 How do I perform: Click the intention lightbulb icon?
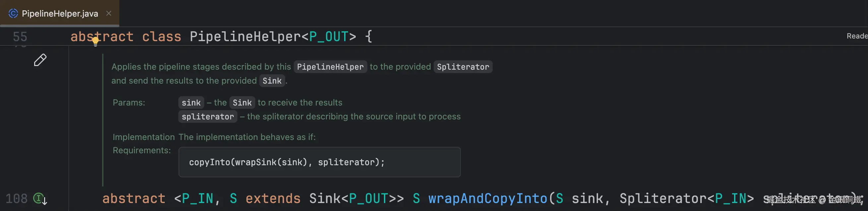pos(95,42)
